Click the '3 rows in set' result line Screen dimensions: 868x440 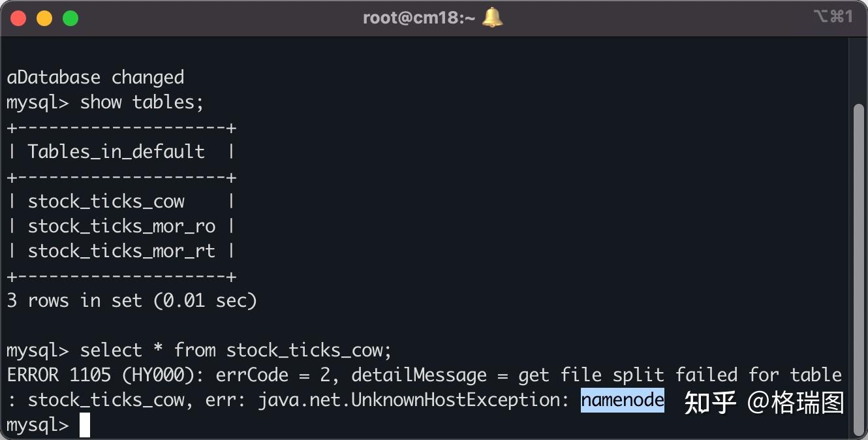[132, 301]
